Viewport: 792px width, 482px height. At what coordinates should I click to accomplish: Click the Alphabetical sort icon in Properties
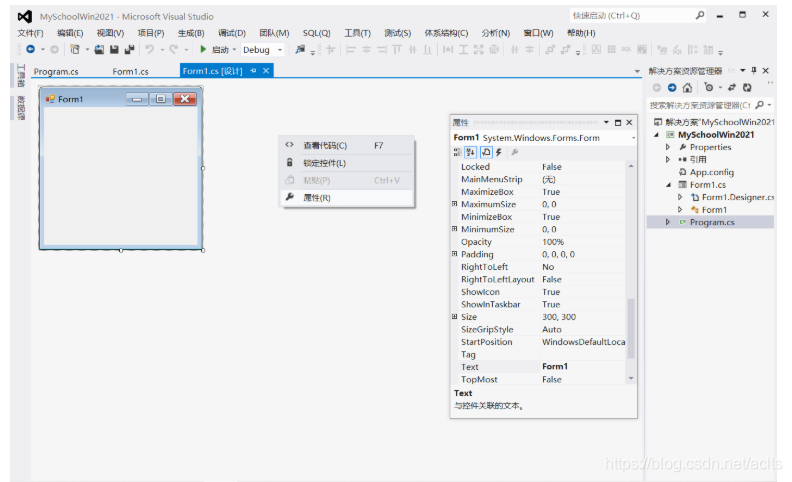tap(470, 152)
